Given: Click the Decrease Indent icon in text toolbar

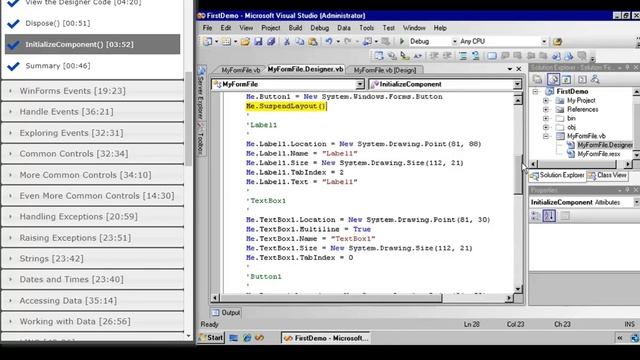Looking at the screenshot, I should point(433,56).
